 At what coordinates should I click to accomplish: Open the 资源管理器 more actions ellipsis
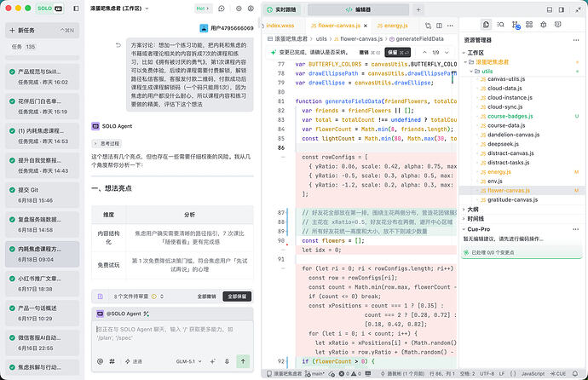coord(576,40)
